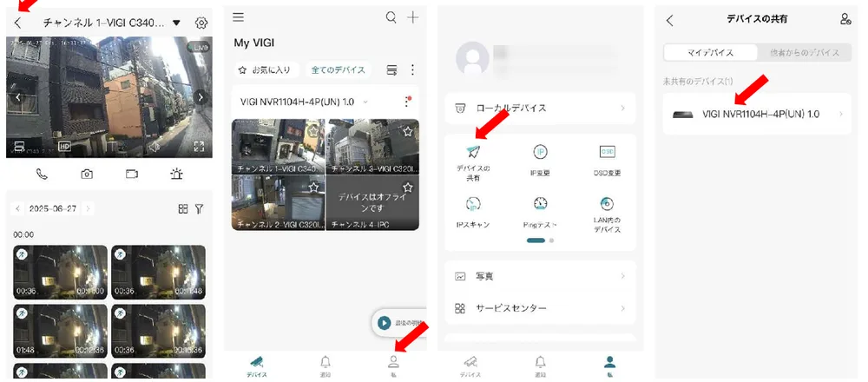
Task: Switch to second tools page dot
Action: (551, 240)
